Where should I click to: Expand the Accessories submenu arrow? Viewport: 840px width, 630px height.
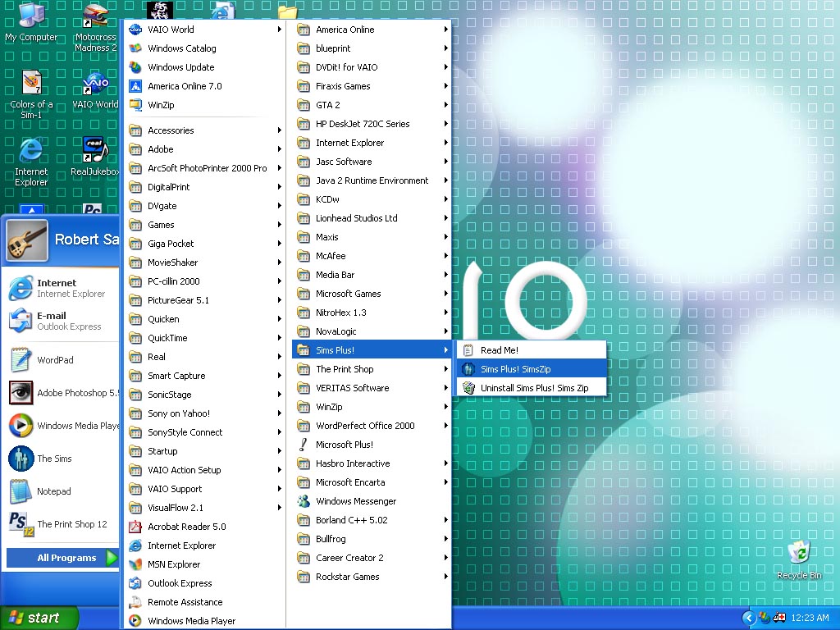(x=279, y=130)
